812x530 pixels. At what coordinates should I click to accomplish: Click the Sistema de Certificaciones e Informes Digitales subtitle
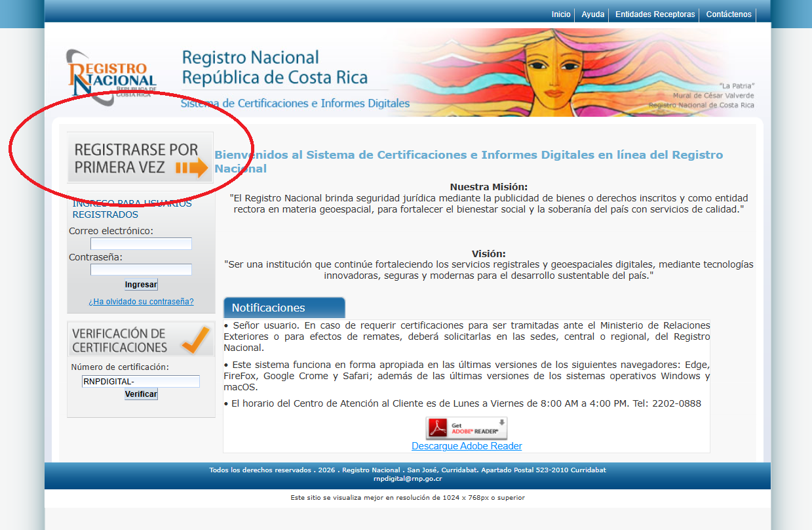point(295,104)
